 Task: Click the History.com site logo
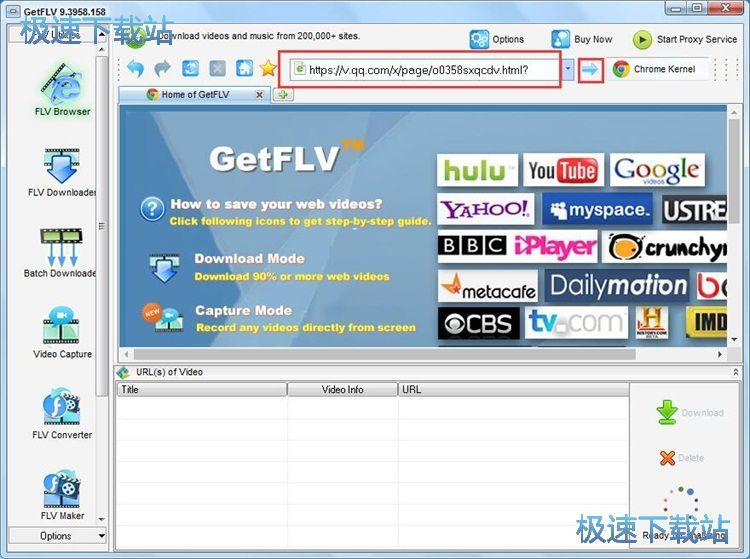pos(652,323)
